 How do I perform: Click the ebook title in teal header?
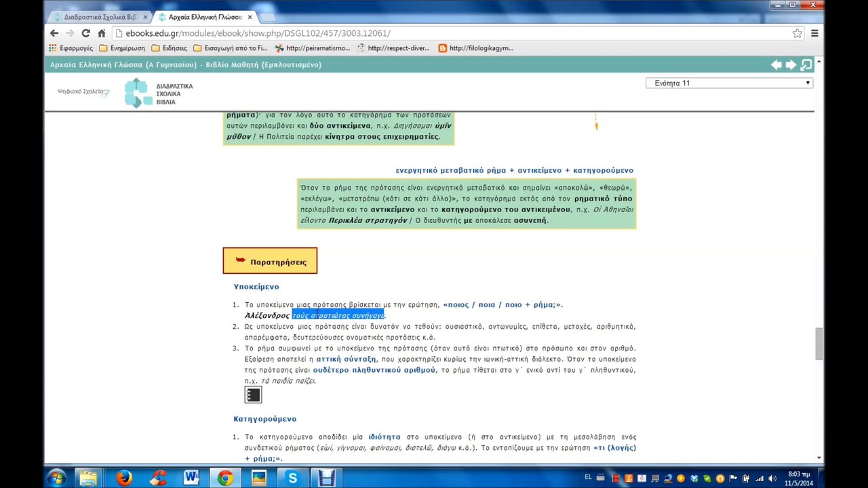coord(186,64)
